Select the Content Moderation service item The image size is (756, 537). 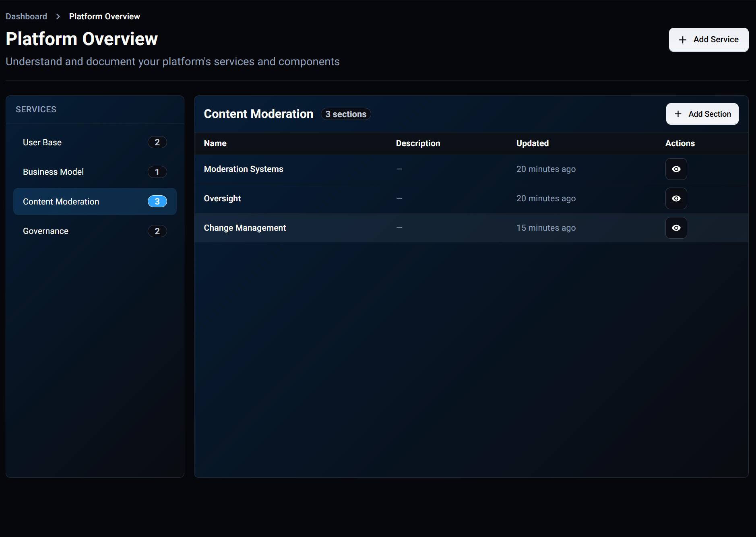tap(61, 202)
